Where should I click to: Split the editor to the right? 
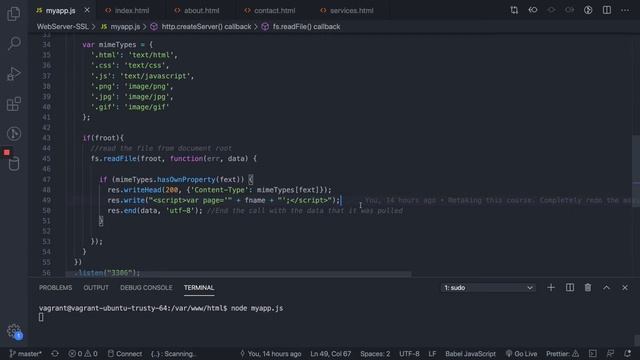pyautogui.click(x=607, y=10)
